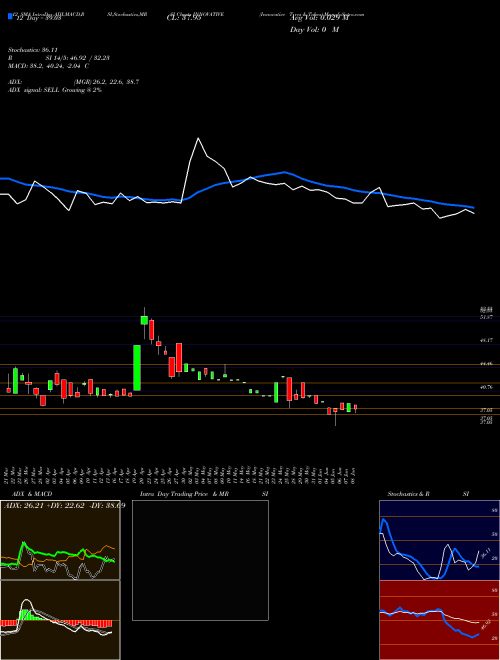Click the 48.17 price axis label
500x660 pixels.
coord(487,340)
